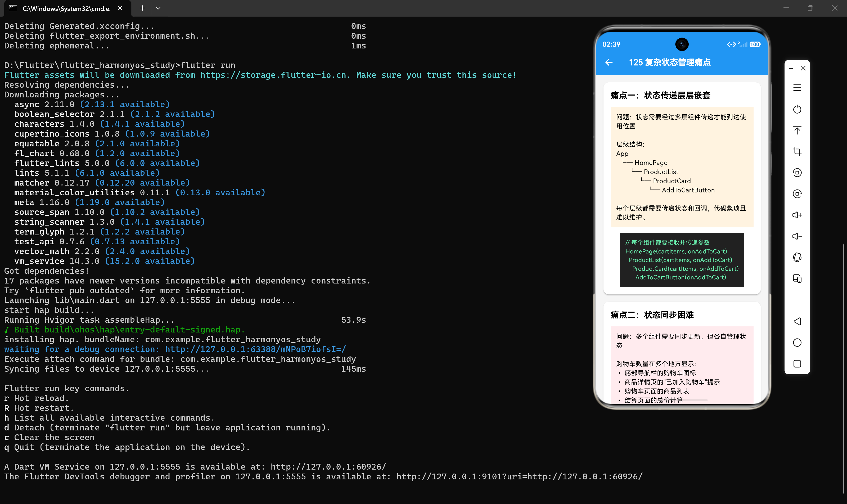Image resolution: width=847 pixels, height=504 pixels.
Task: Tap the back arrow in the app header
Action: 609,62
